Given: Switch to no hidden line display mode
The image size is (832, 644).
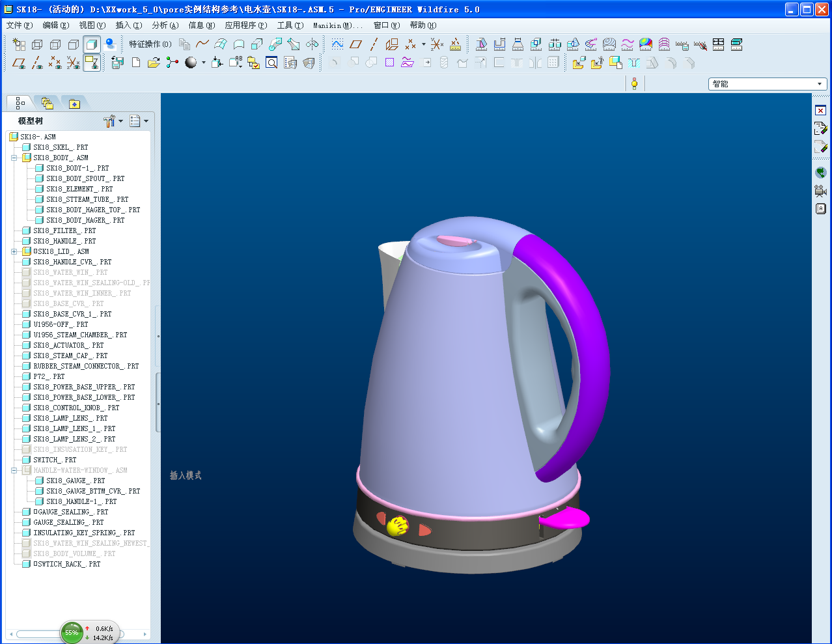Looking at the screenshot, I should coord(74,44).
